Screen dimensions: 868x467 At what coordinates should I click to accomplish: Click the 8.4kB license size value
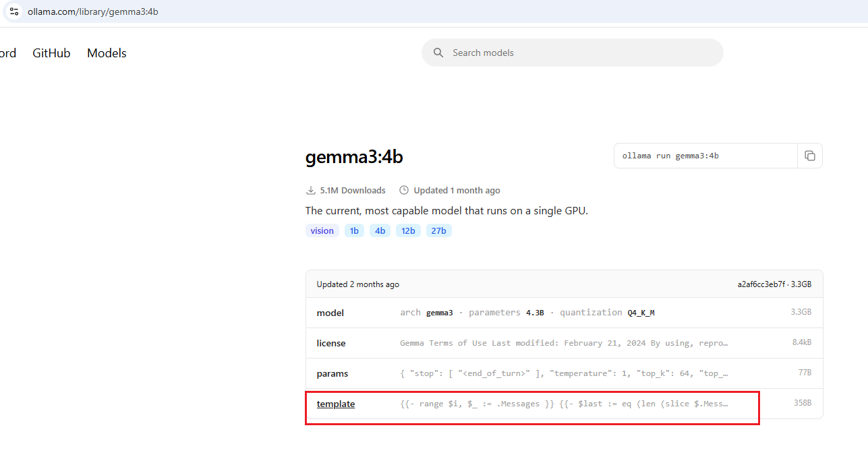tap(802, 343)
